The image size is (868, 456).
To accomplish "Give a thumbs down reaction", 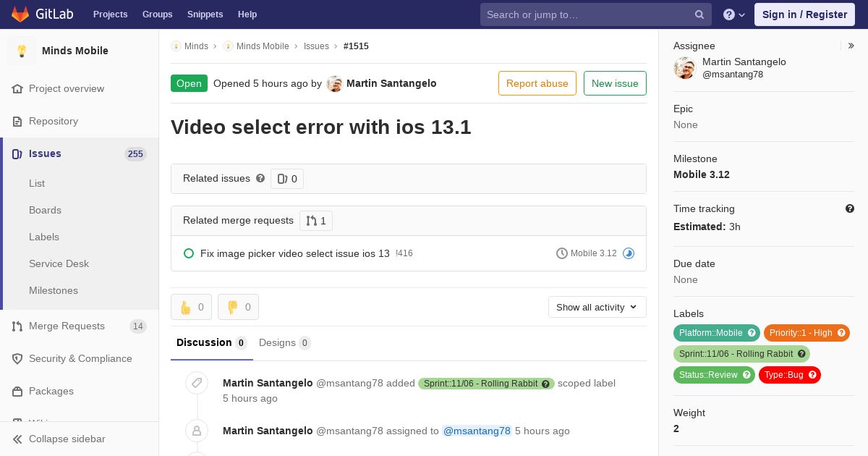I will click(238, 307).
